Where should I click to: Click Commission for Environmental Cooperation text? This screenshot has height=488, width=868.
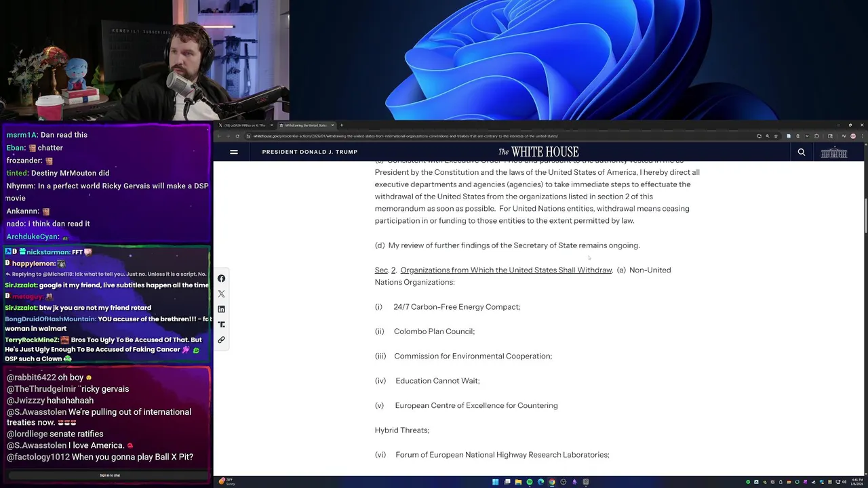click(x=473, y=356)
